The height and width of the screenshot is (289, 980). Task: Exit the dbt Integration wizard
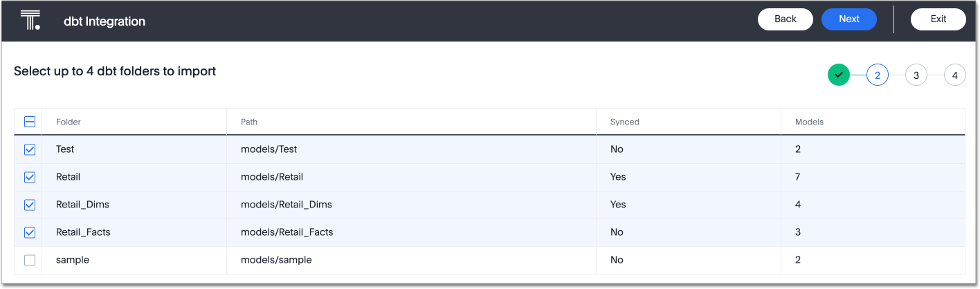tap(938, 19)
